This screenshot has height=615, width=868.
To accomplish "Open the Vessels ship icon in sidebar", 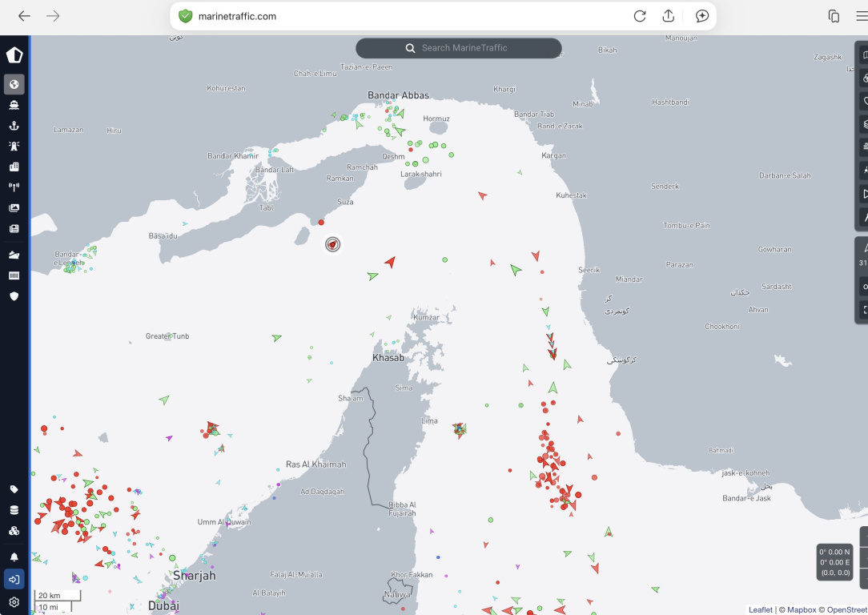I will click(14, 105).
